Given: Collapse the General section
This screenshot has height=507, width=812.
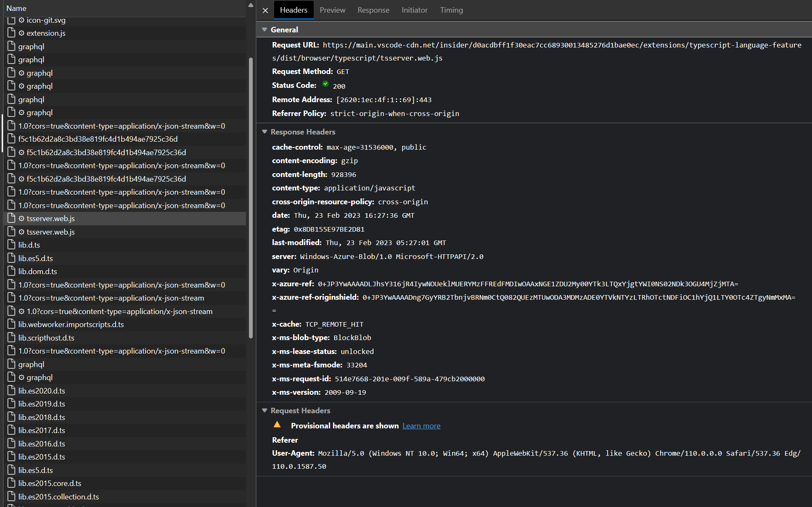Looking at the screenshot, I should (x=264, y=29).
